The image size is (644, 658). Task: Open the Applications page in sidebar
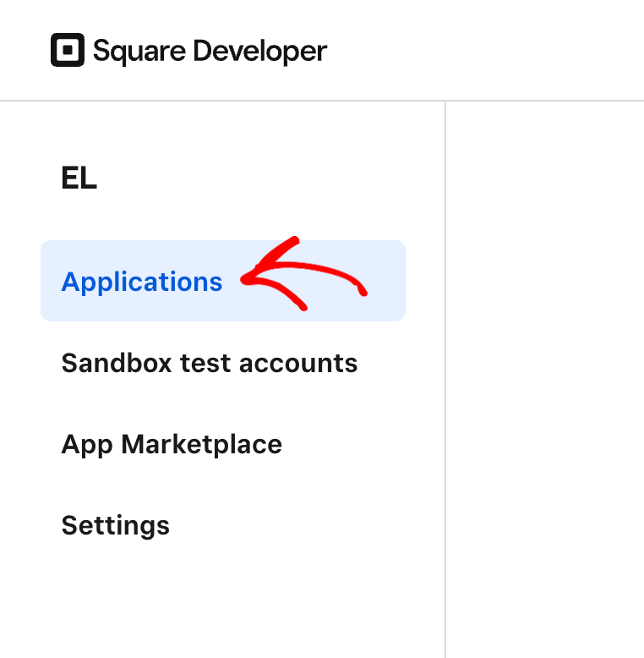point(141,282)
